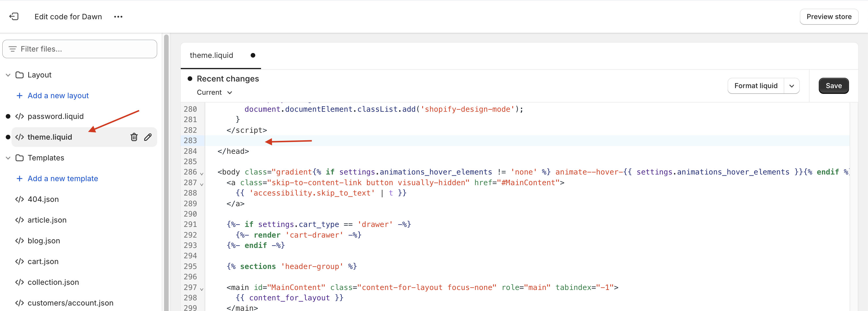The image size is (868, 311).
Task: Click plus icon for new template
Action: point(20,179)
